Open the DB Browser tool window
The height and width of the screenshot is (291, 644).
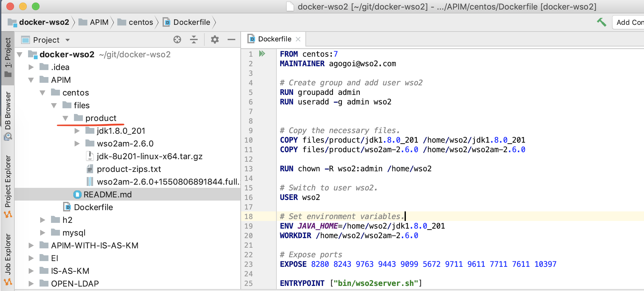pyautogui.click(x=8, y=116)
